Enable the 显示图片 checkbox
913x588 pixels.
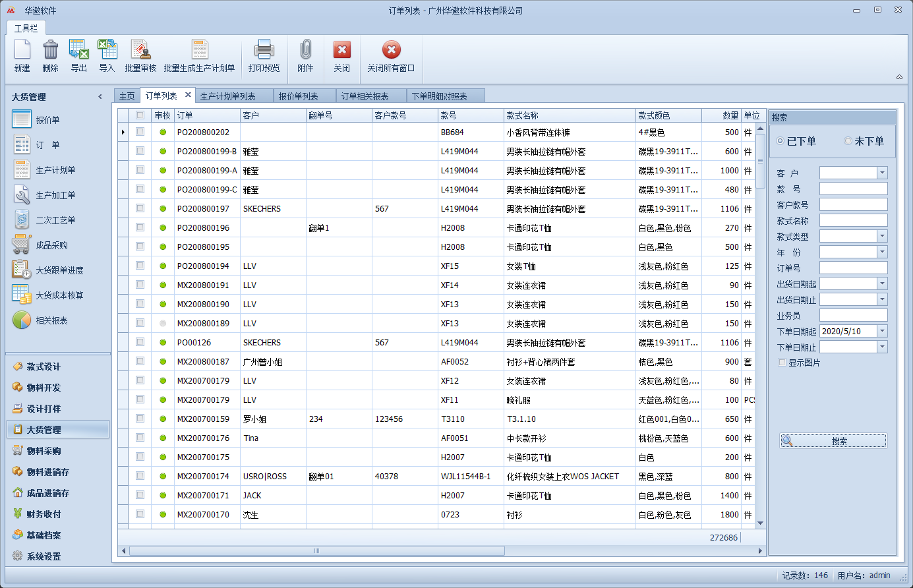(782, 363)
